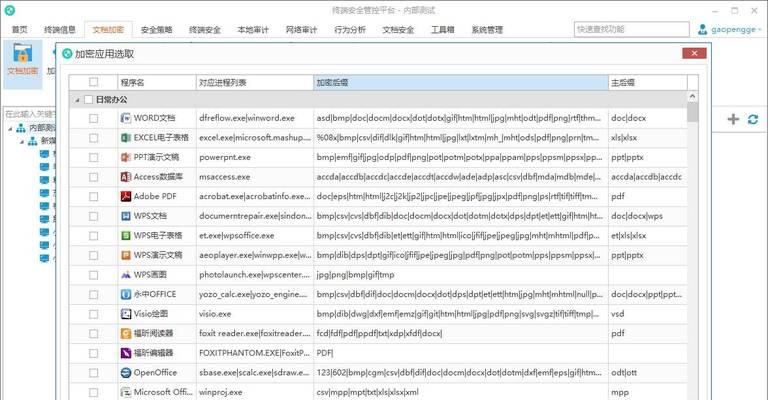Check the OpenOffice row checkbox
768x400 pixels.
point(94,373)
